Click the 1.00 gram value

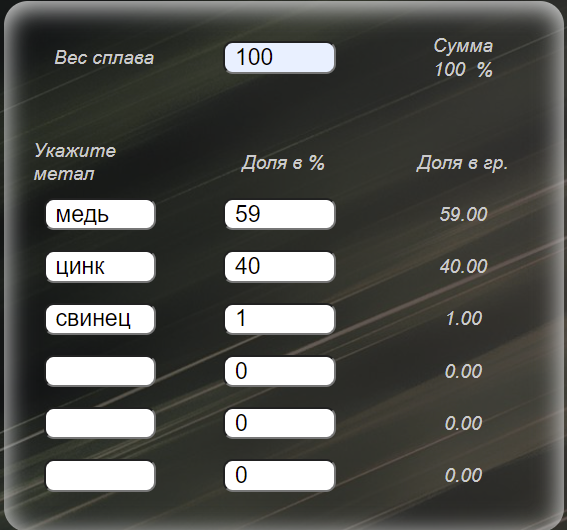[x=464, y=319]
